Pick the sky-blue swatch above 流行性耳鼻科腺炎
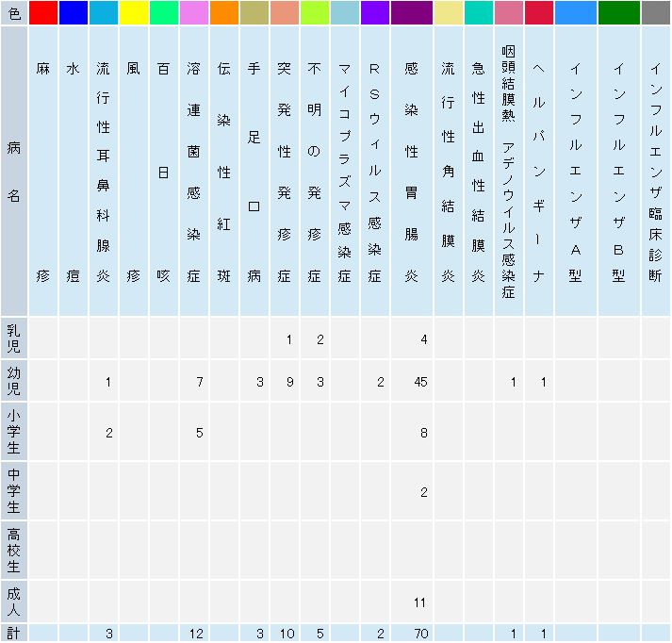The image size is (672, 643). (x=104, y=13)
